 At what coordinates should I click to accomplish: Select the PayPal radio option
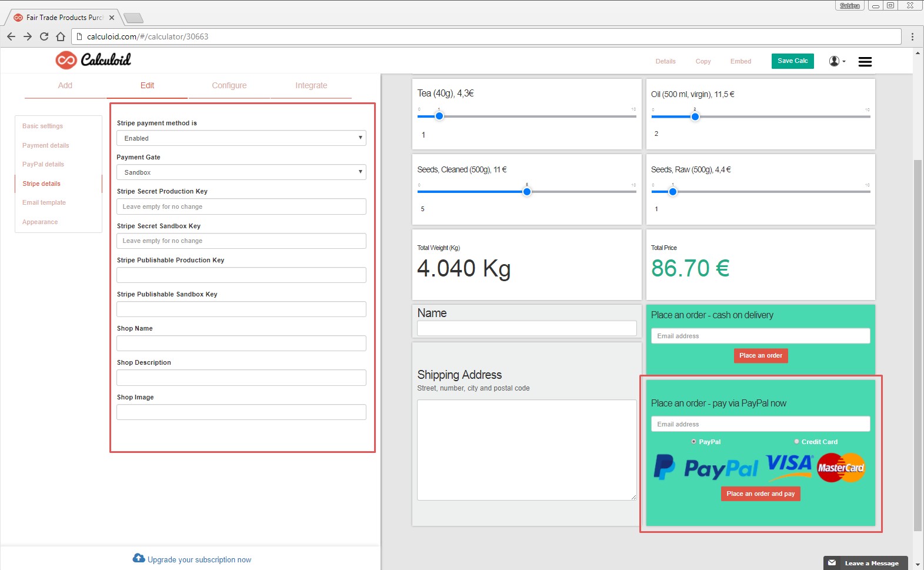click(694, 441)
